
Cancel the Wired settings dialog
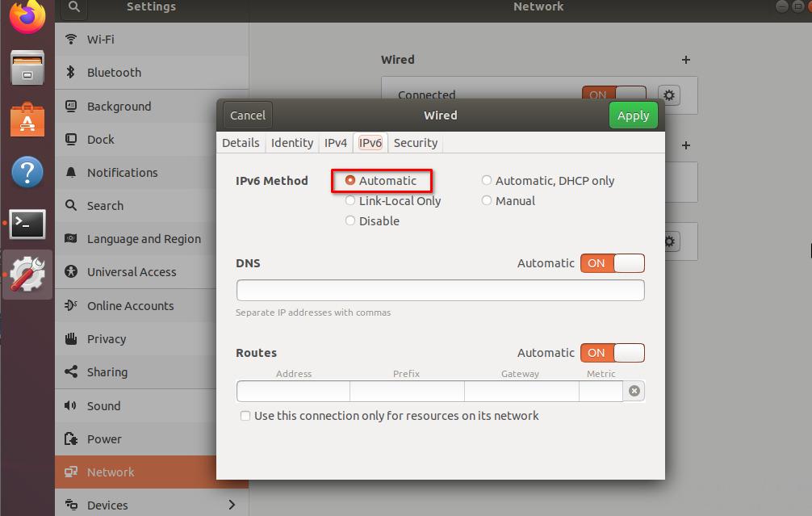coord(248,115)
